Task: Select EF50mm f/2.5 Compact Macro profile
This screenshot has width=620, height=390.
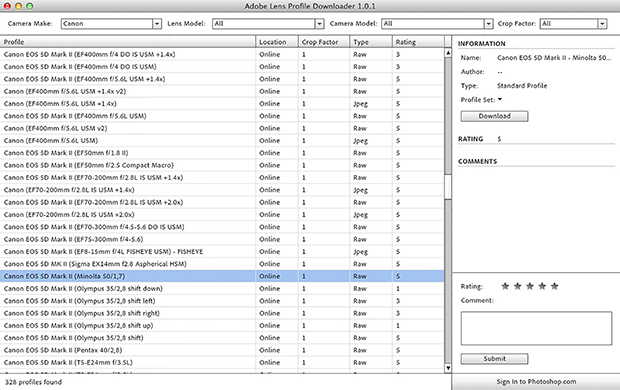Action: coord(222,165)
